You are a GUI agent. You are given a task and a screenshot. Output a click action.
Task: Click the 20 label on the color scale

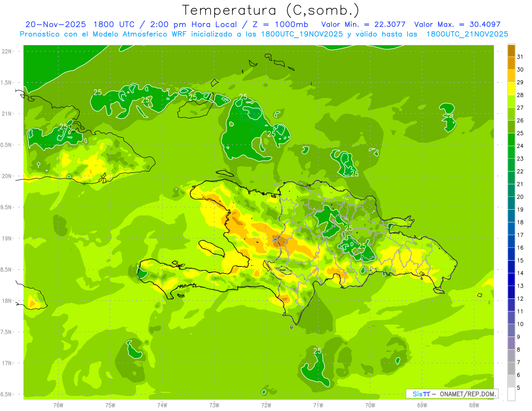(520, 197)
